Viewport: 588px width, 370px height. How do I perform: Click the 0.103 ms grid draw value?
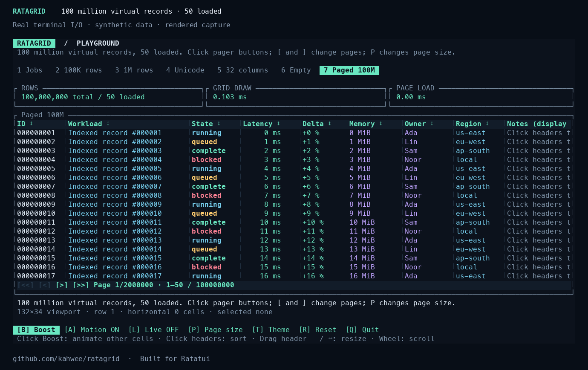point(230,97)
